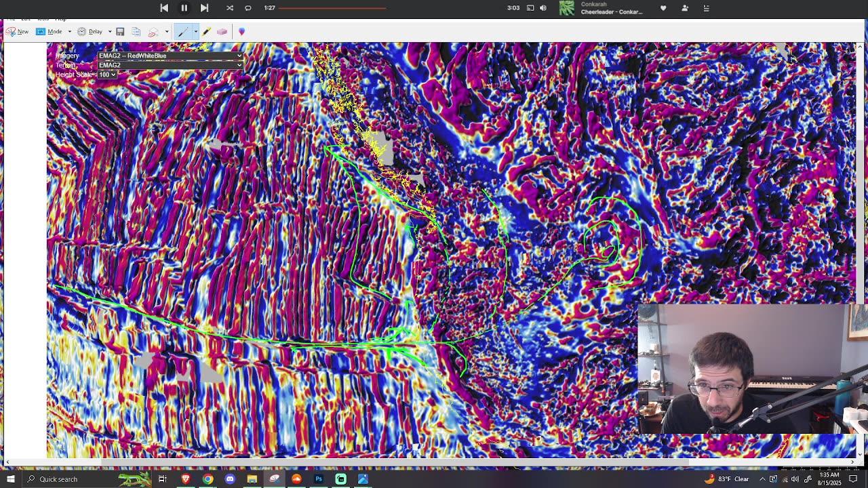
Task: Click the Windows Start button
Action: coord(10,479)
